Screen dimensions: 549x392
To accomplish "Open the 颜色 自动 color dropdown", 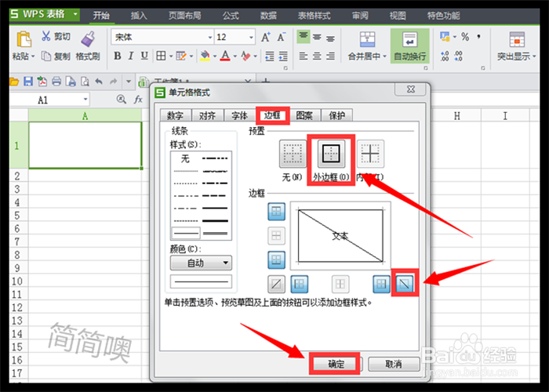I will pos(201,263).
